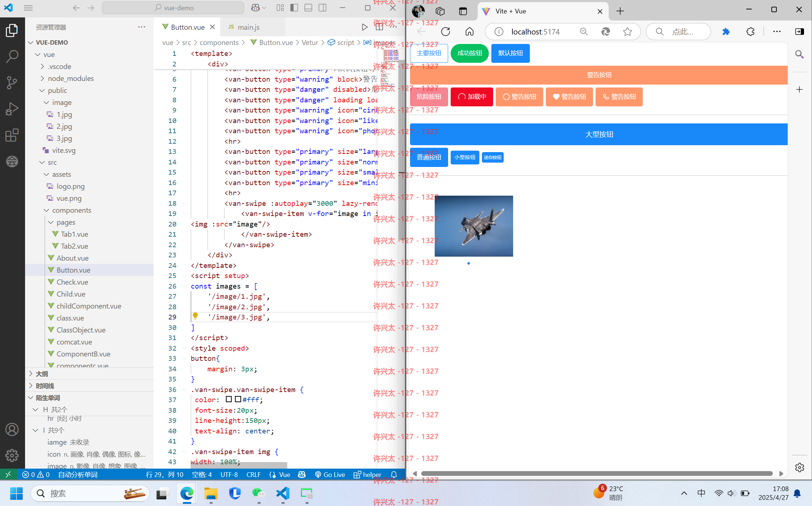
Task: Click the vue-demo command center search box
Action: click(173, 8)
